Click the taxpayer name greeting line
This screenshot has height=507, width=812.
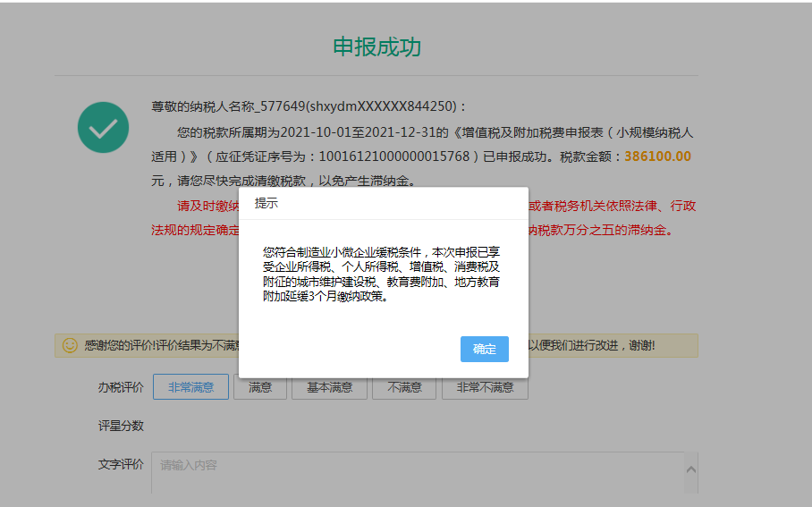point(309,106)
